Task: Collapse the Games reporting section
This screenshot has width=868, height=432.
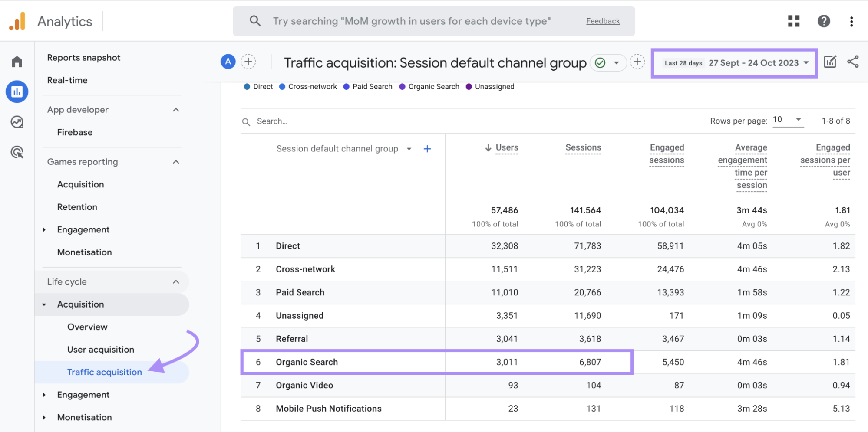Action: (x=176, y=162)
